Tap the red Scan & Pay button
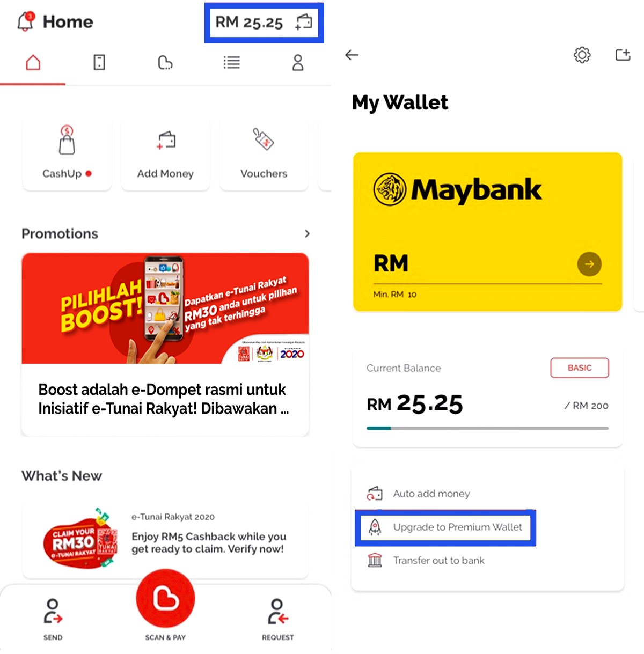 click(x=165, y=599)
